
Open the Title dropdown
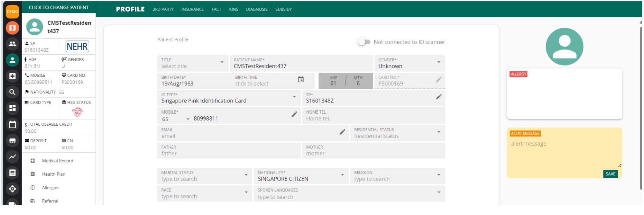193,63
